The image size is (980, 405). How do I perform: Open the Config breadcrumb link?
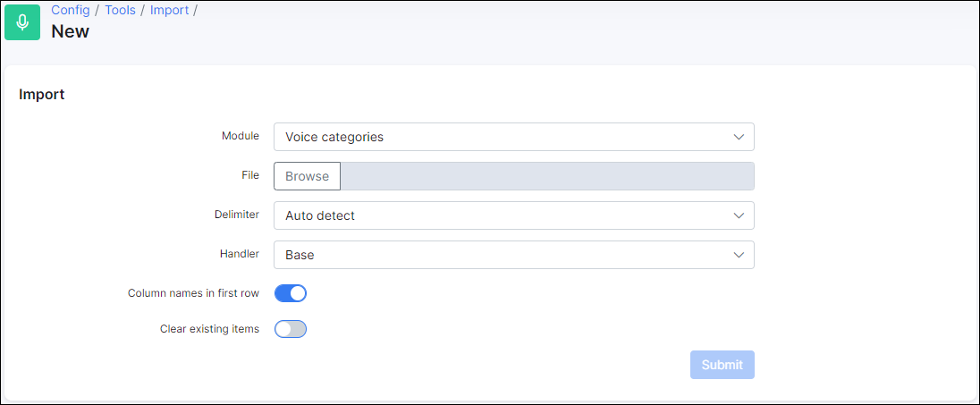point(71,10)
